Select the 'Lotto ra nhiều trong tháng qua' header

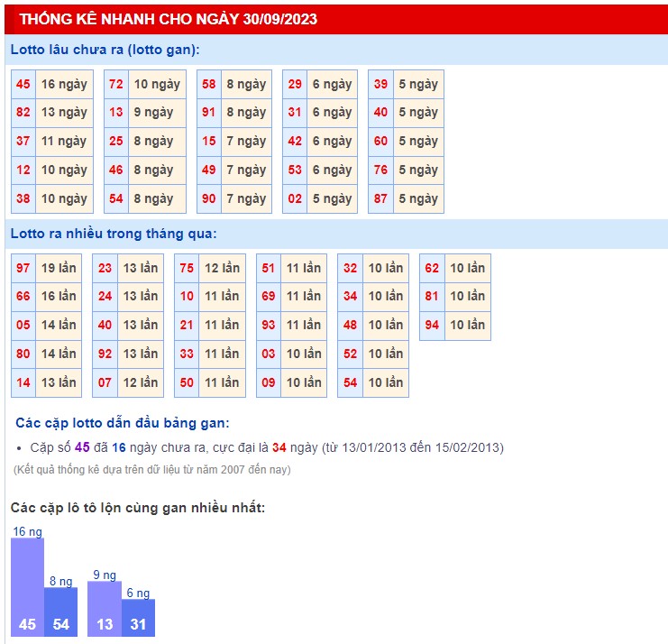(114, 234)
